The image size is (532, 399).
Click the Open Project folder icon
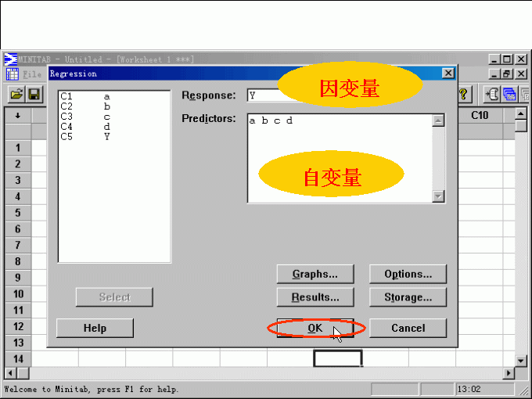coord(16,94)
